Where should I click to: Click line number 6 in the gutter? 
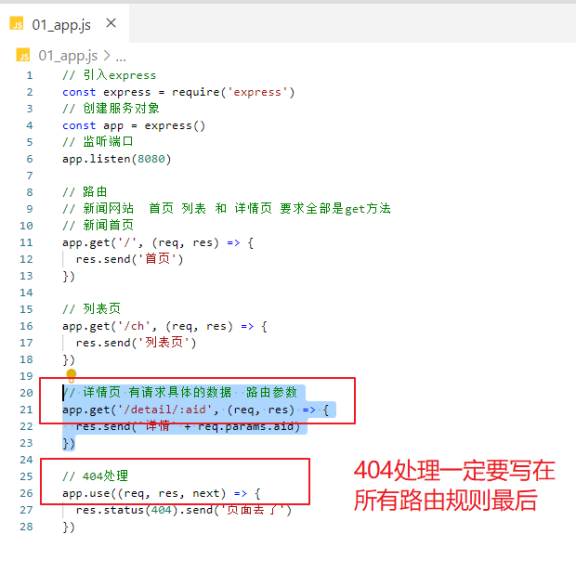coord(29,159)
